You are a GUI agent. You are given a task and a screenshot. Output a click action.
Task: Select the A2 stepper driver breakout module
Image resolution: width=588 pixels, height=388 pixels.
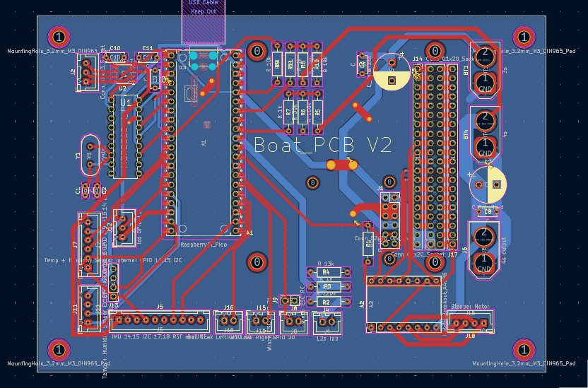pos(404,304)
